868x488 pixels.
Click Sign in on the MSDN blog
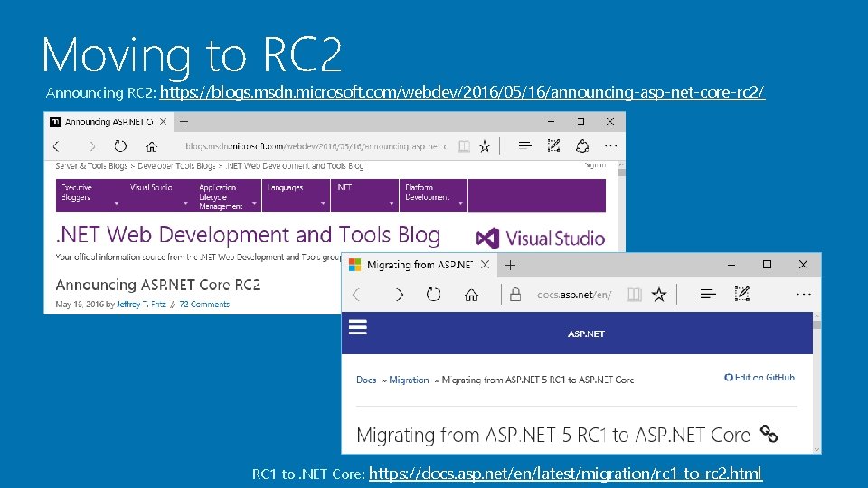595,165
